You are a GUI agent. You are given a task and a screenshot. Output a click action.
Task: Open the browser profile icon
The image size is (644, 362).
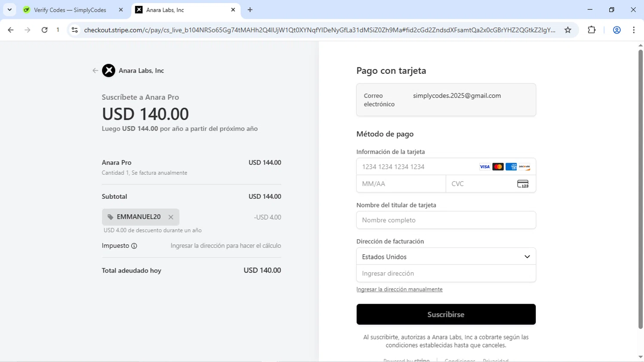pyautogui.click(x=617, y=30)
